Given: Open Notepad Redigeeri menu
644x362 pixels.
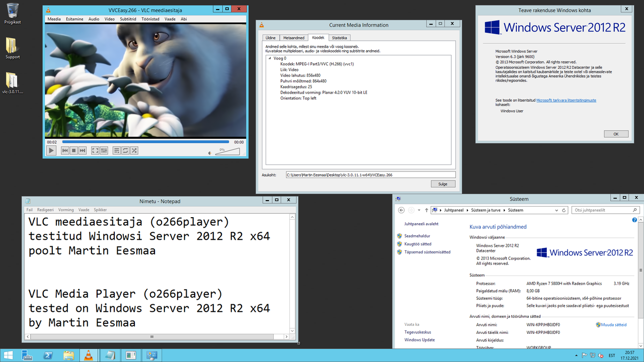Looking at the screenshot, I should (x=45, y=210).
